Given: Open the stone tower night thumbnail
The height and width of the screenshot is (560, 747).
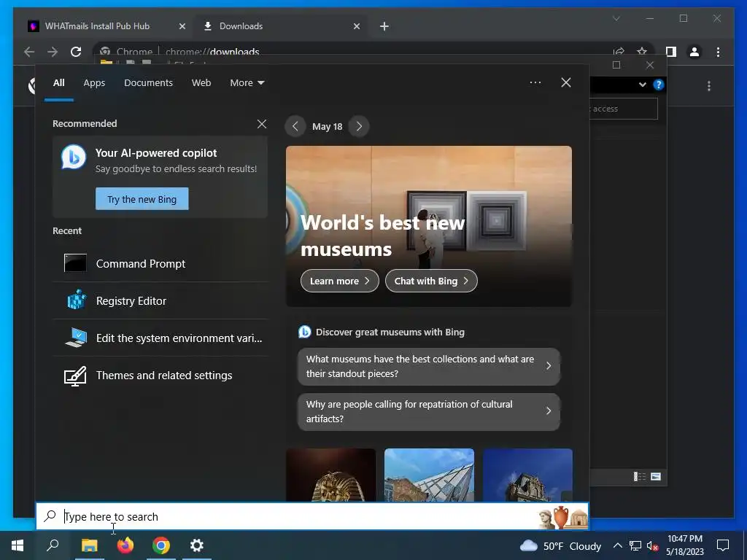Looking at the screenshot, I should coord(527,475).
